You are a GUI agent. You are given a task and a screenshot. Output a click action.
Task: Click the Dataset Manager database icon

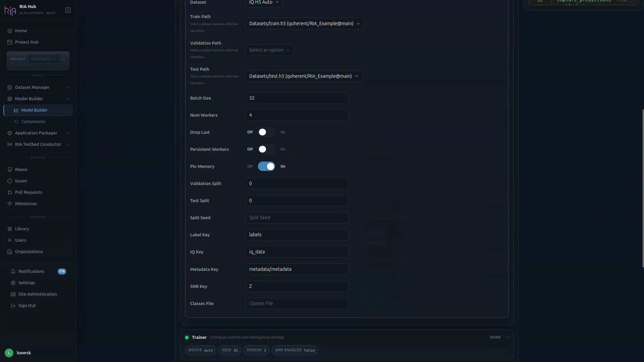coord(10,87)
